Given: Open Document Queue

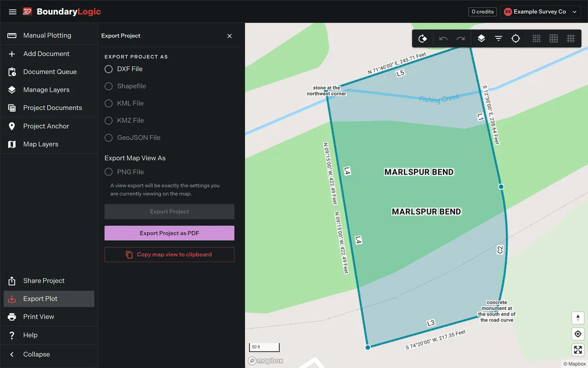Looking at the screenshot, I should [x=49, y=72].
